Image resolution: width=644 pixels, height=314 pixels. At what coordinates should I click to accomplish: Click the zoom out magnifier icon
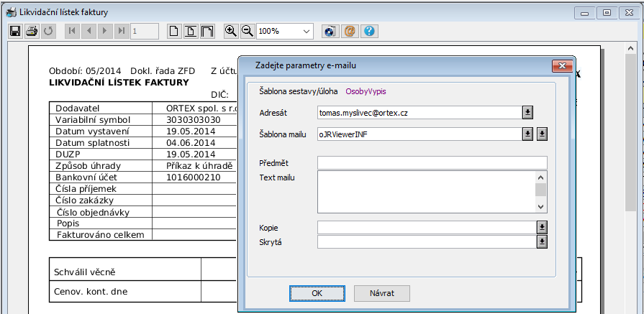[247, 31]
